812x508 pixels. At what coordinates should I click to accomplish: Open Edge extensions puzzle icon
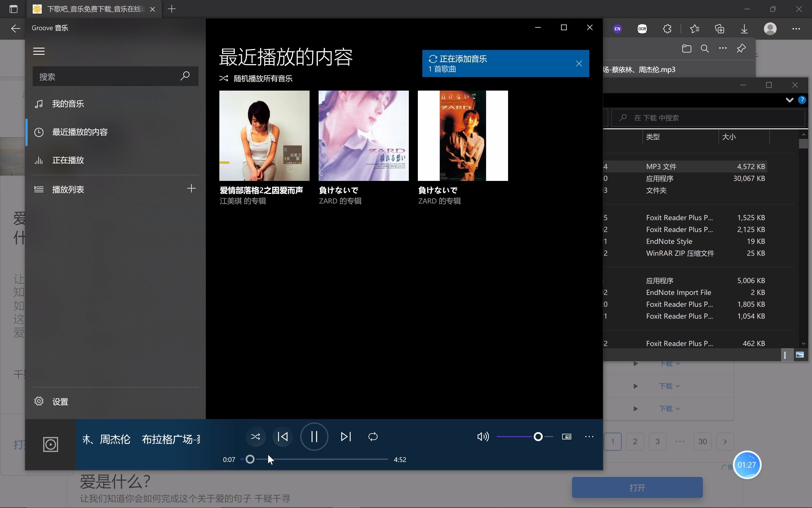coord(667,29)
